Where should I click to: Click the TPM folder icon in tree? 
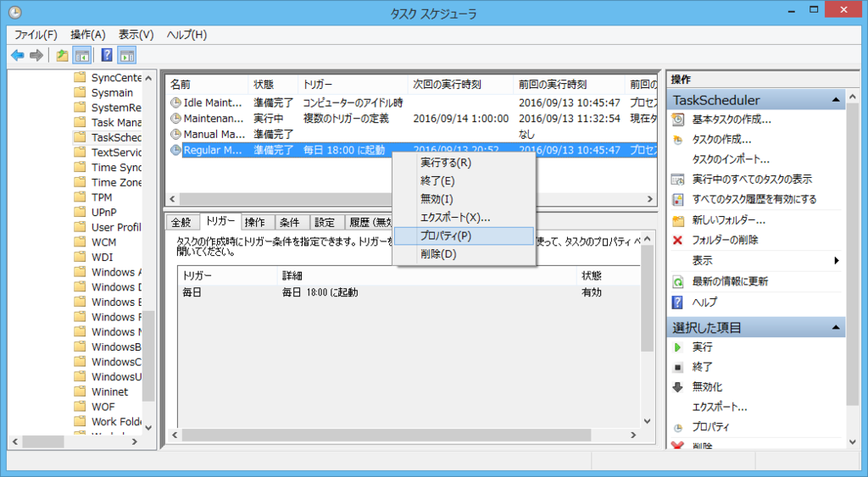point(81,197)
